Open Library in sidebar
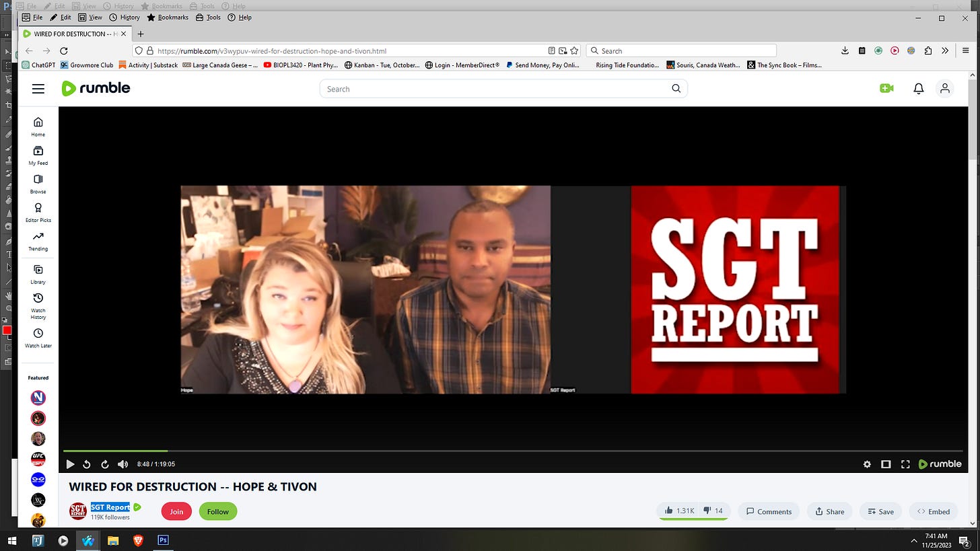This screenshot has height=551, width=980. (38, 274)
